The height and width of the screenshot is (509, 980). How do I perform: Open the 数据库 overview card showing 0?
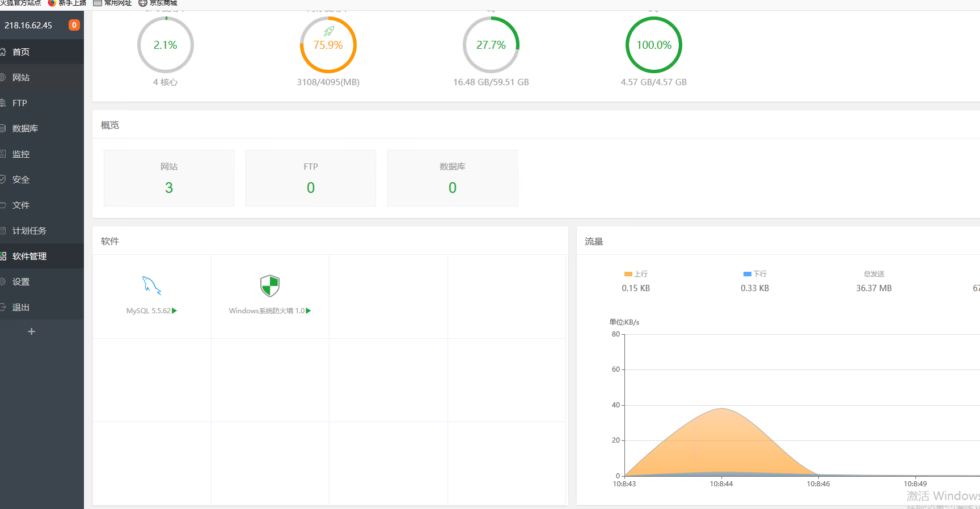click(x=453, y=178)
